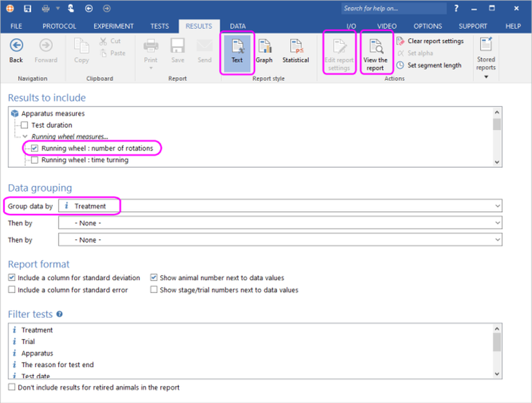Toggle Show animal number next to data values
This screenshot has width=532, height=403.
tap(154, 277)
